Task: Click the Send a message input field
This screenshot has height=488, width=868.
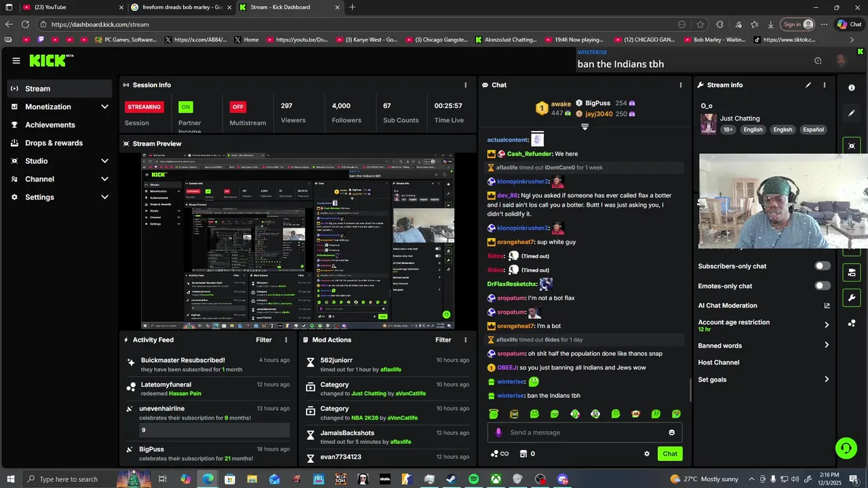Action: (x=585, y=432)
